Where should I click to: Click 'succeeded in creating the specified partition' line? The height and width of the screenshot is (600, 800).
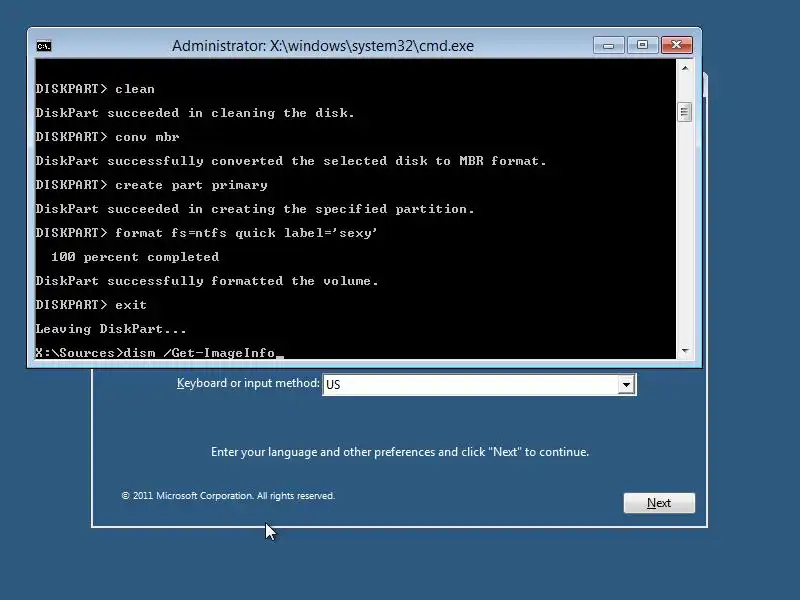pos(255,209)
